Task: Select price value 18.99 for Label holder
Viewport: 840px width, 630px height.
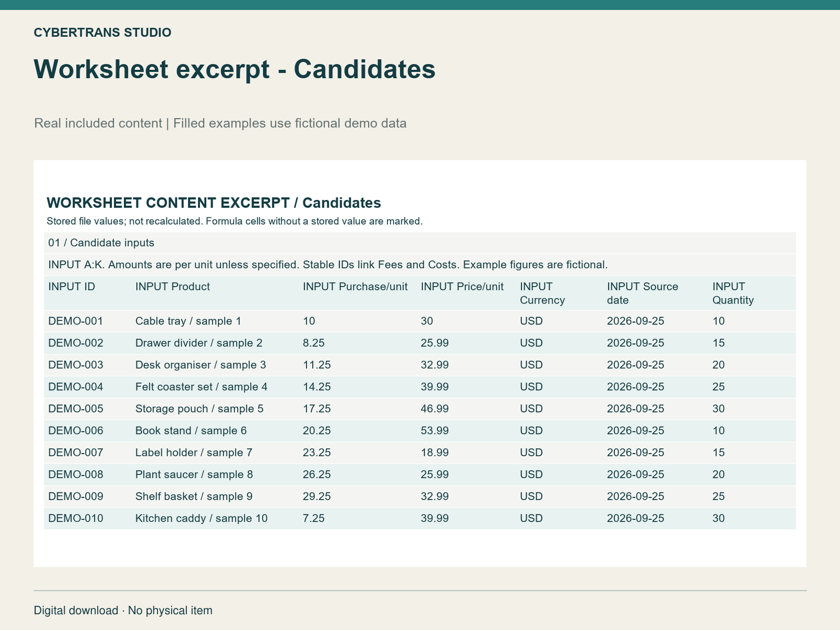Action: [x=435, y=453]
